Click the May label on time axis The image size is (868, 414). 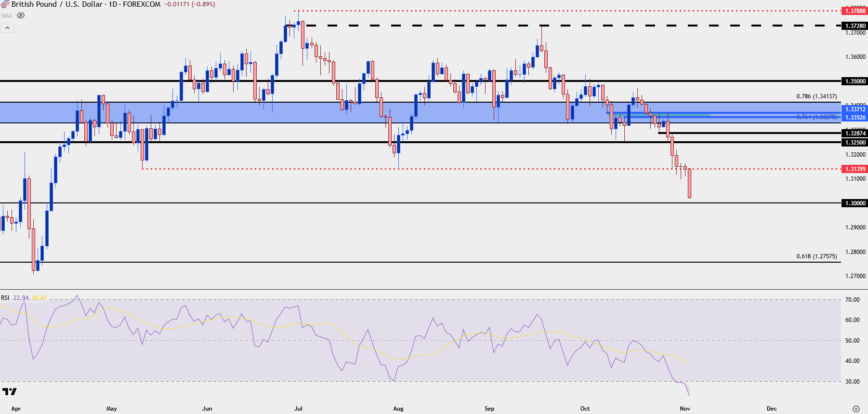coord(111,409)
